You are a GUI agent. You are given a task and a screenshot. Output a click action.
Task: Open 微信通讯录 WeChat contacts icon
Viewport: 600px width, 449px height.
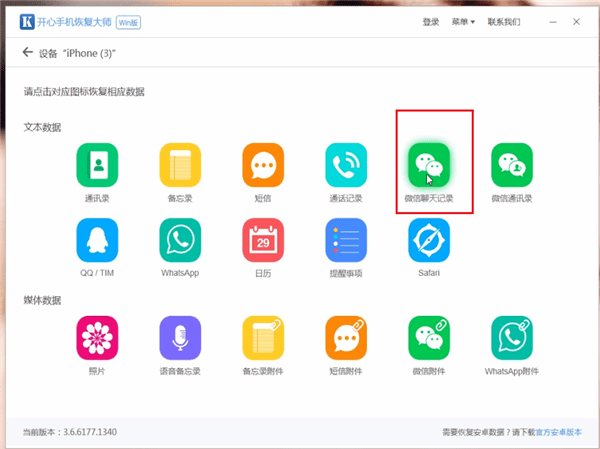(511, 165)
